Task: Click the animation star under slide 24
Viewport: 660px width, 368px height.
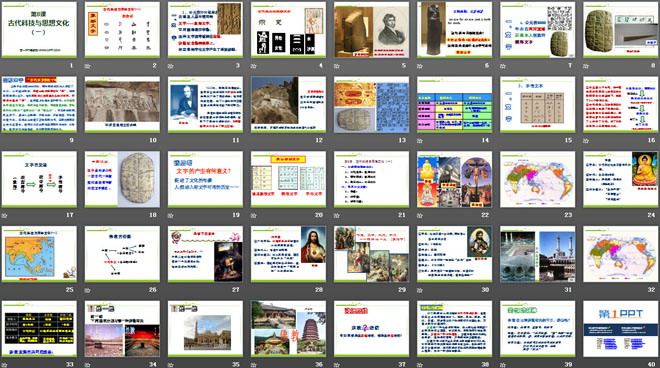Action: click(x=586, y=216)
